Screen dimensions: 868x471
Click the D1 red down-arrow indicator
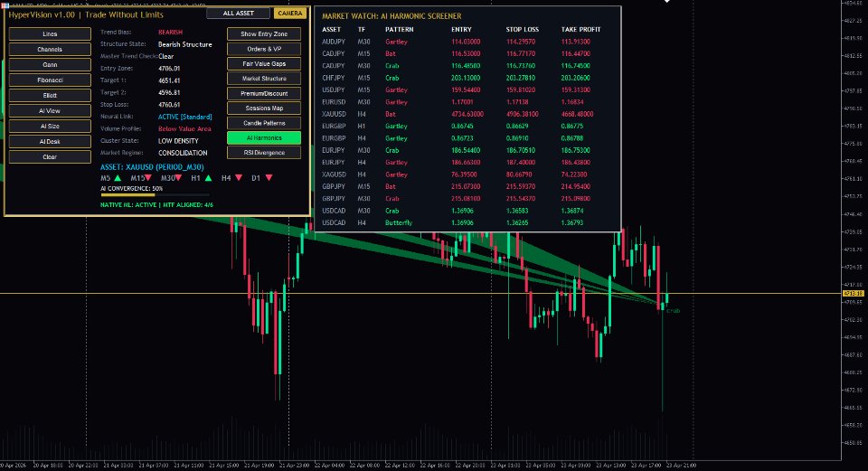pos(269,178)
